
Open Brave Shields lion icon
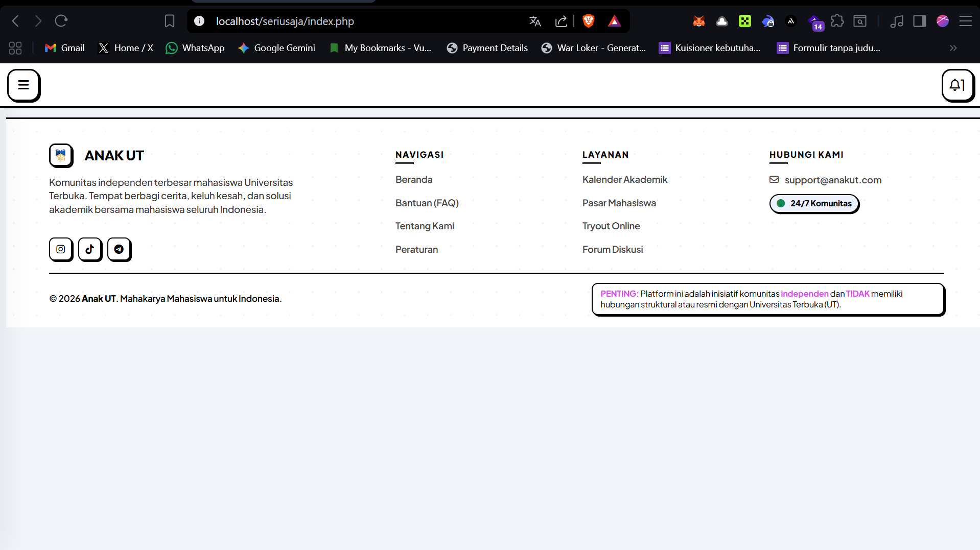pyautogui.click(x=589, y=21)
